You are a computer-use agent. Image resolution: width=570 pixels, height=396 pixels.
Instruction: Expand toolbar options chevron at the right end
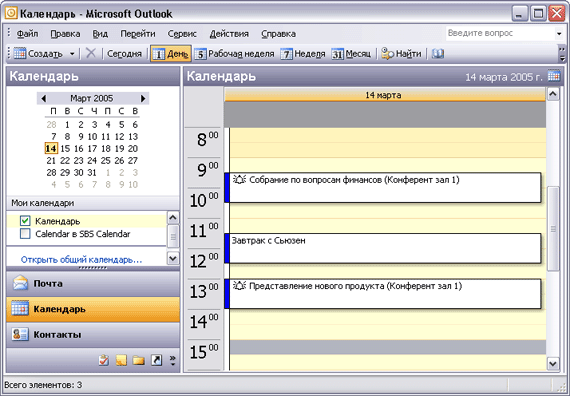click(562, 54)
